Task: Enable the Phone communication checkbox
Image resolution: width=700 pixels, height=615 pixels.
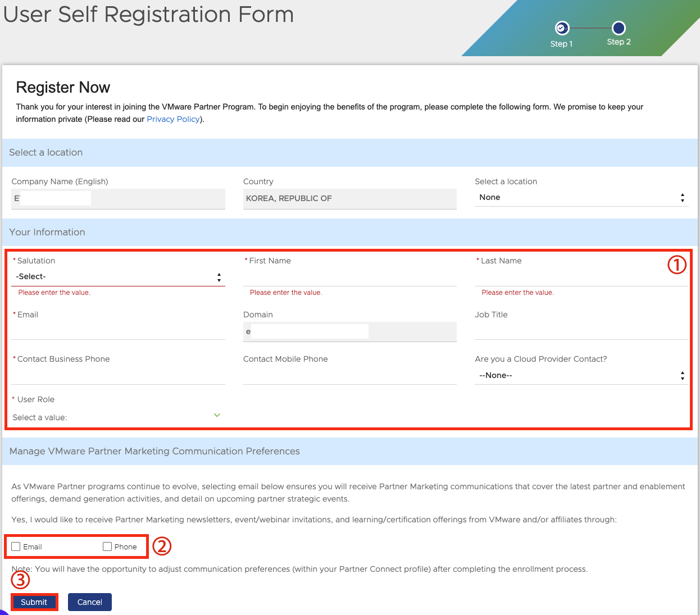Action: coord(107,546)
